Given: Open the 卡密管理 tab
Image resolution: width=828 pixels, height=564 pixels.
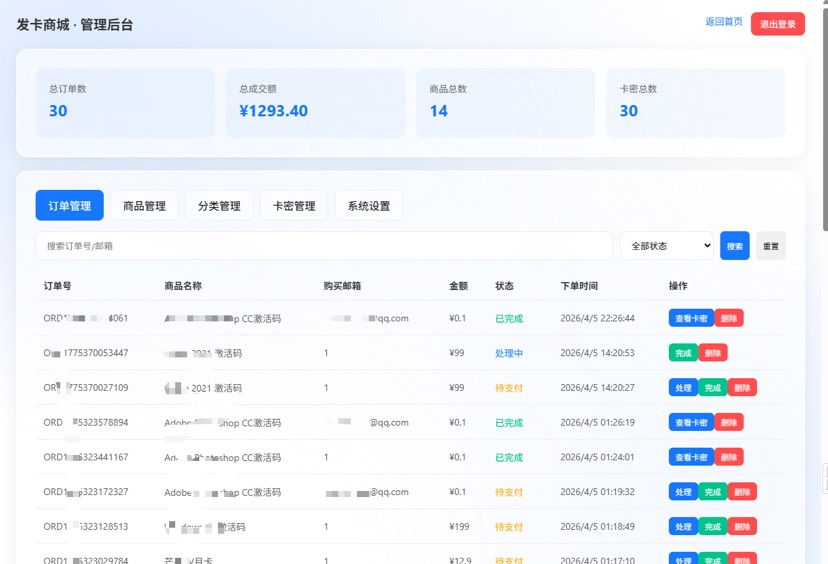Looking at the screenshot, I should 294,205.
